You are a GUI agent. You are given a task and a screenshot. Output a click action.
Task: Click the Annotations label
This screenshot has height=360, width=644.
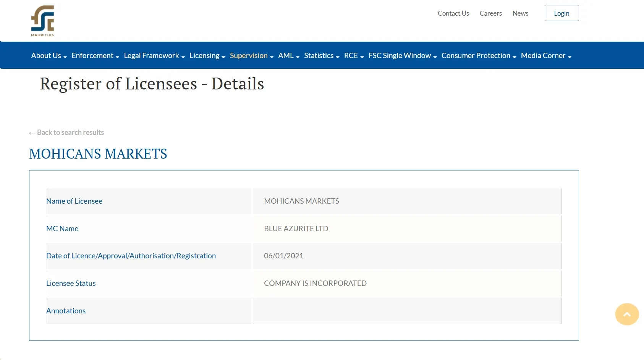click(x=66, y=311)
